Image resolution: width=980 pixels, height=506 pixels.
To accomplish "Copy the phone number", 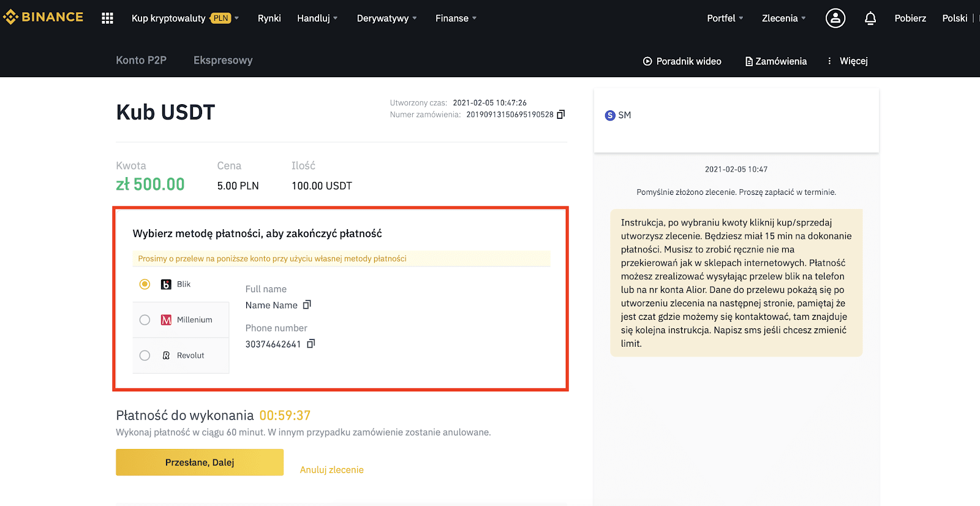I will pos(311,344).
